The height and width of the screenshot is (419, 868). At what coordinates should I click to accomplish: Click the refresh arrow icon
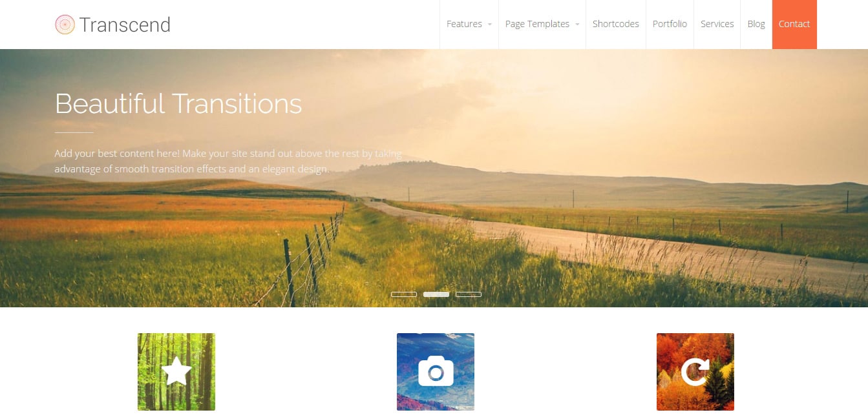(695, 372)
